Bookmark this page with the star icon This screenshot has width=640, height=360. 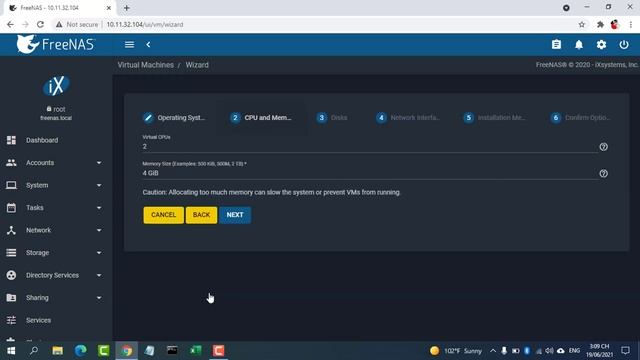[x=582, y=24]
